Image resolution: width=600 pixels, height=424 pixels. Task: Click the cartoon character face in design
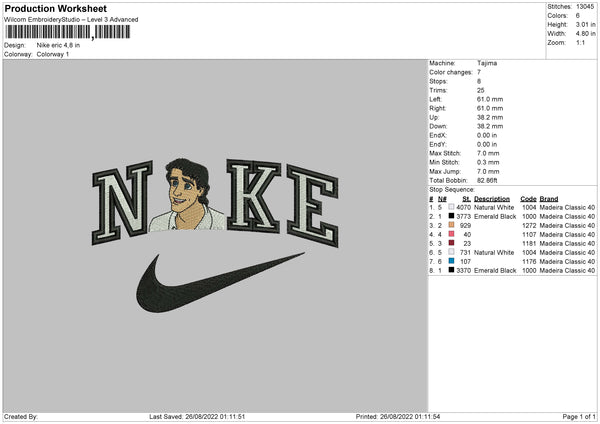click(x=185, y=191)
